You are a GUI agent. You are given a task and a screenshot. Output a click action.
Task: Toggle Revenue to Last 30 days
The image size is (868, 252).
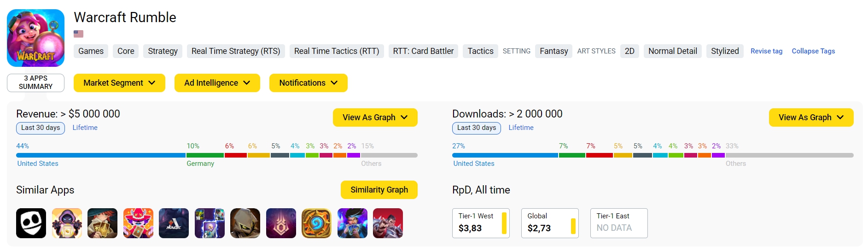tap(41, 128)
